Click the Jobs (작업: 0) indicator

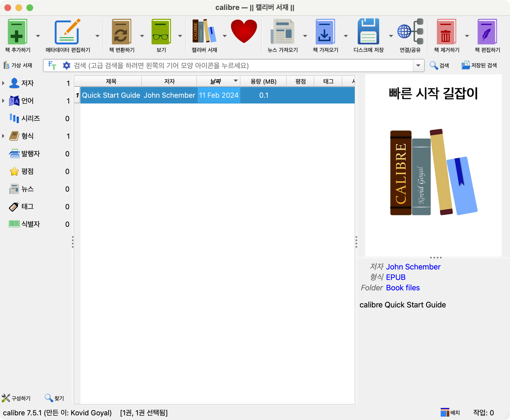[x=483, y=413]
